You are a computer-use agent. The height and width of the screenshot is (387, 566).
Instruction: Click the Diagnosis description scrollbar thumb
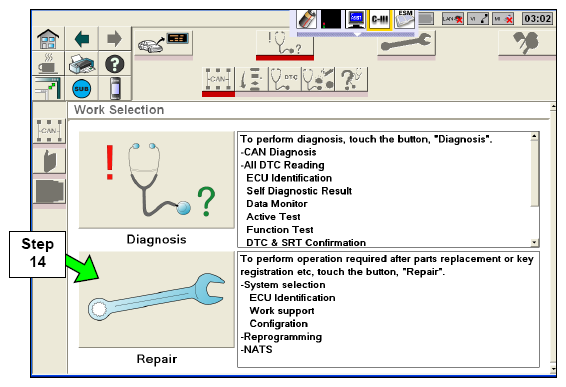[x=535, y=174]
